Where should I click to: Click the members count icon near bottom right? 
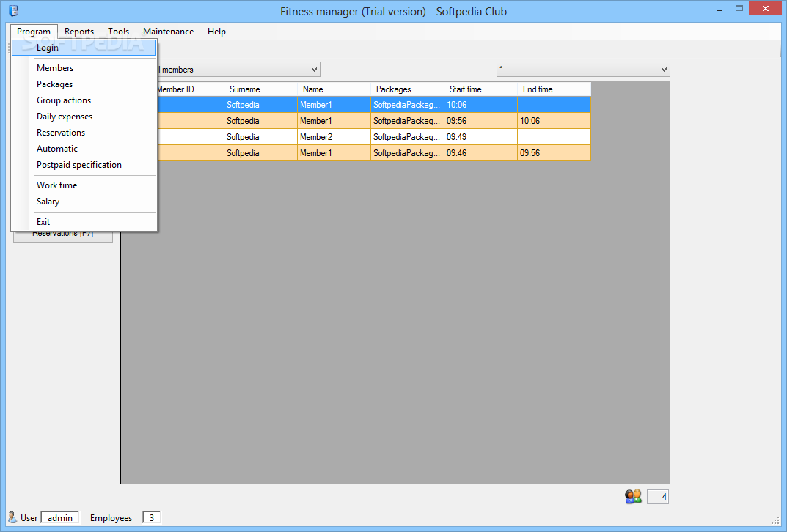[x=633, y=496]
